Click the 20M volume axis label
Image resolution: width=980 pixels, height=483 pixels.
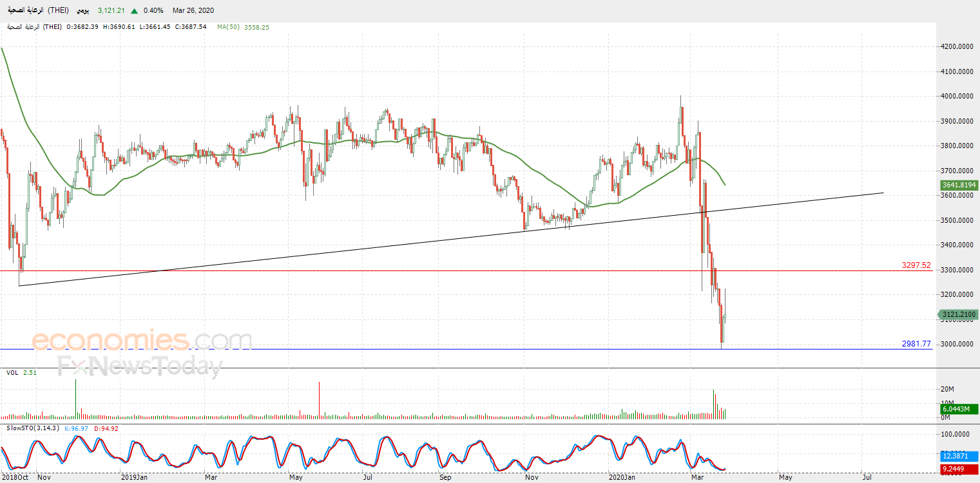pyautogui.click(x=947, y=389)
